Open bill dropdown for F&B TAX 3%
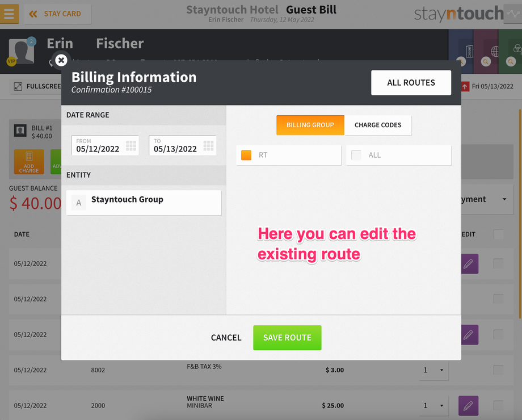This screenshot has width=522, height=420. tap(434, 370)
